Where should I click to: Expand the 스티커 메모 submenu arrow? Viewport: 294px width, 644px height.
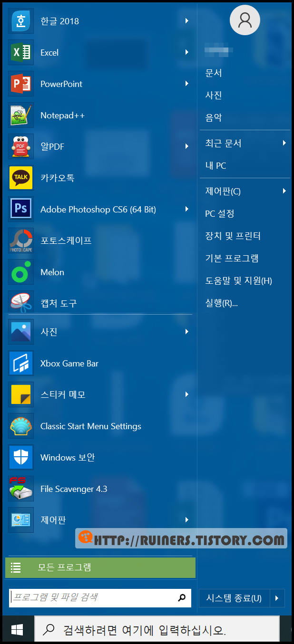tap(187, 394)
